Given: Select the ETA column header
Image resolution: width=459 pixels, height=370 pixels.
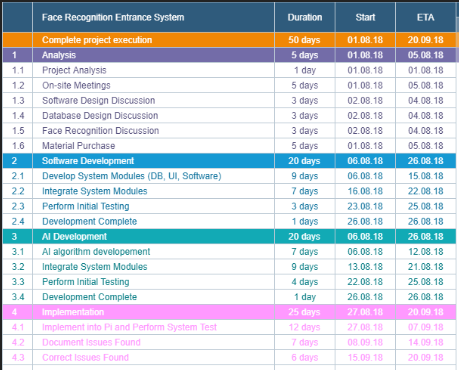Looking at the screenshot, I should [x=426, y=17].
